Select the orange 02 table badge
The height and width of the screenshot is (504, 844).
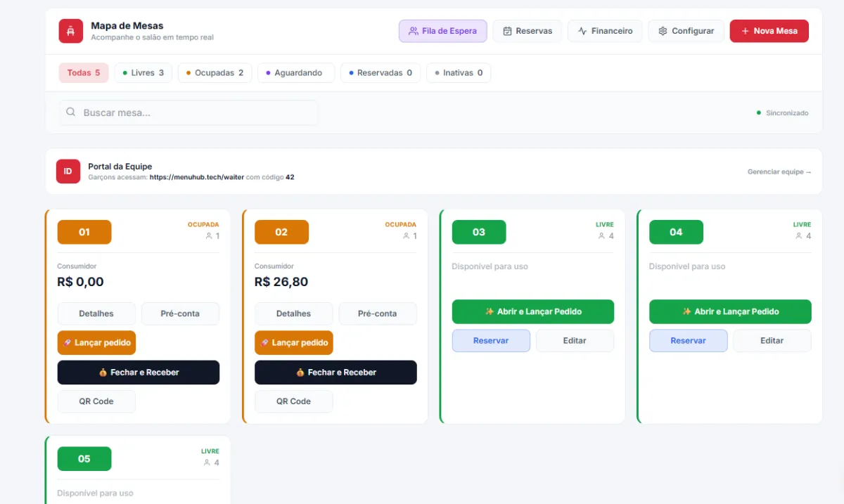point(281,232)
